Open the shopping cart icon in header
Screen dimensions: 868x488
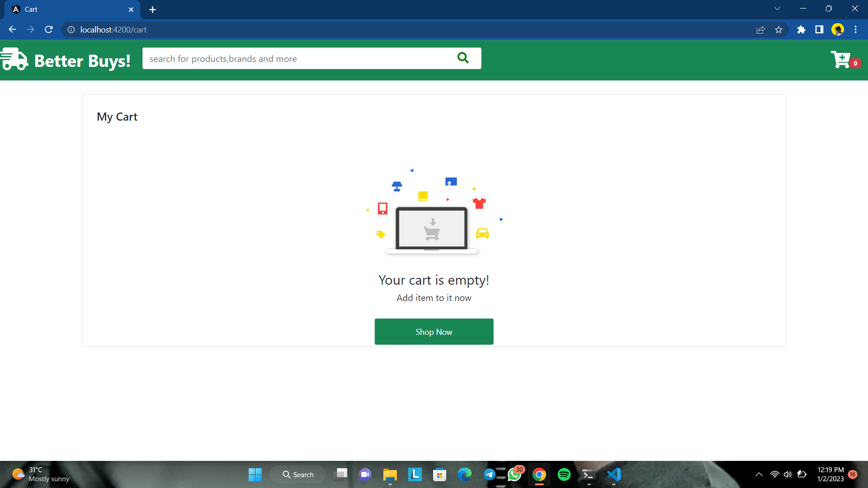click(x=841, y=59)
